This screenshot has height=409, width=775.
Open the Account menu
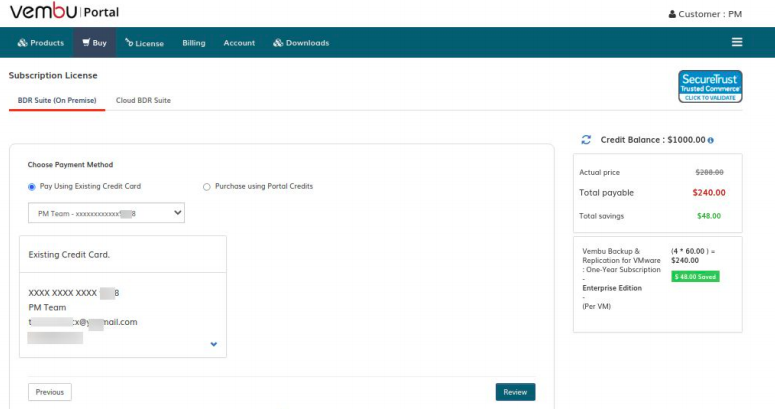click(239, 43)
